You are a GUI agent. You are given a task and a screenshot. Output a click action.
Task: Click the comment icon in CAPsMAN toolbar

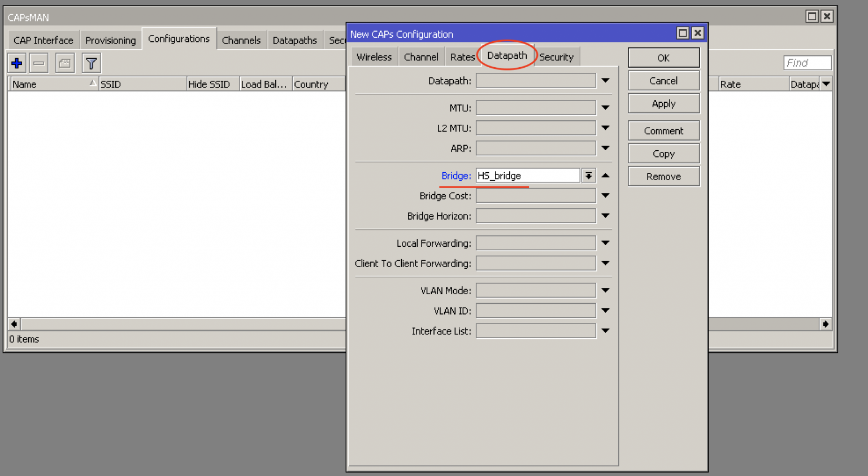[65, 63]
